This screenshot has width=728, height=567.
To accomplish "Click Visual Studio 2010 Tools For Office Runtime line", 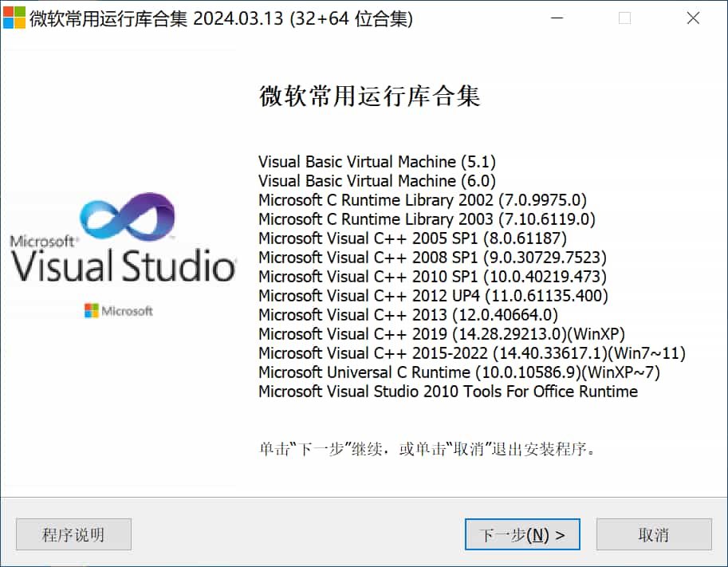I will click(x=448, y=391).
